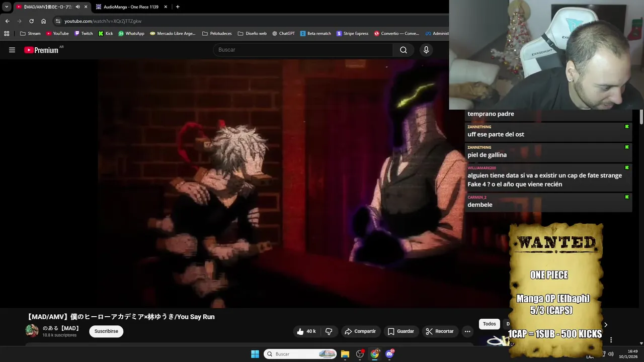Open the browser home page
The image size is (644, 362).
point(43,21)
